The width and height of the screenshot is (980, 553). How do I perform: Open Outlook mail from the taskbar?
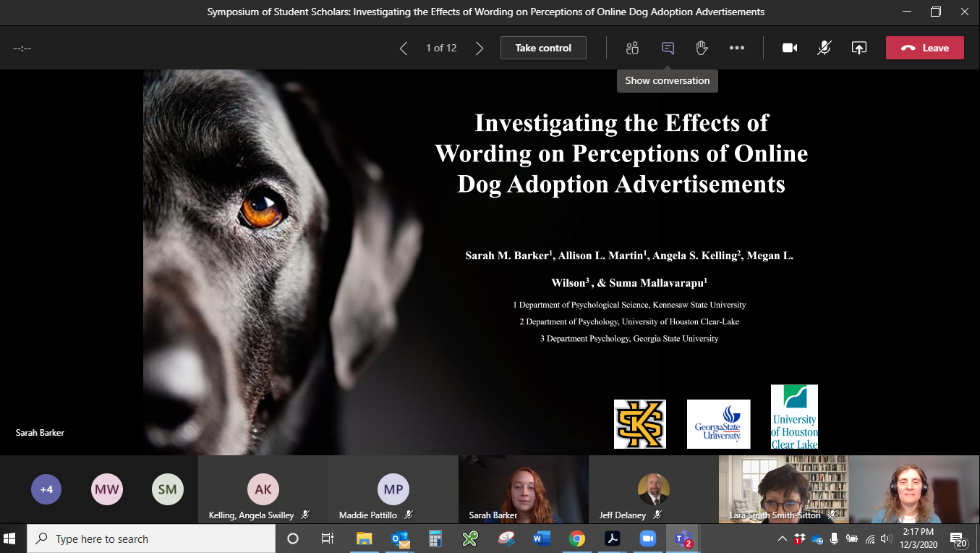point(399,539)
